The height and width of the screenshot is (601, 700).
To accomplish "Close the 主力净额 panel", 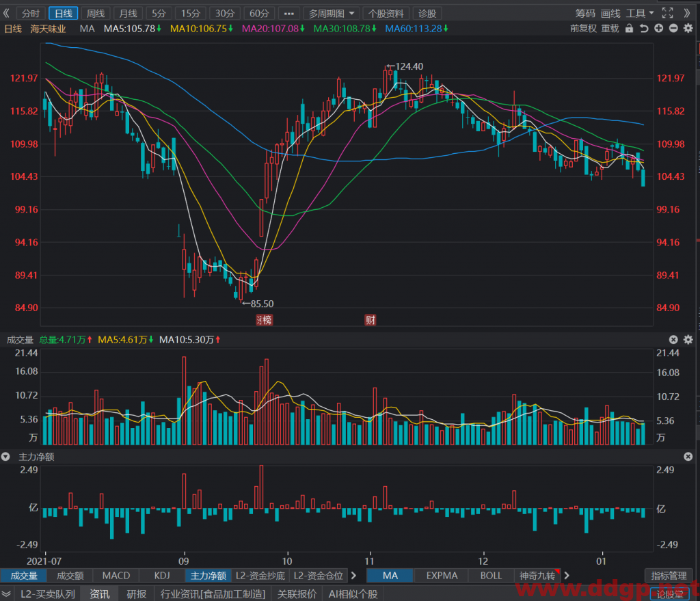I will pyautogui.click(x=688, y=456).
